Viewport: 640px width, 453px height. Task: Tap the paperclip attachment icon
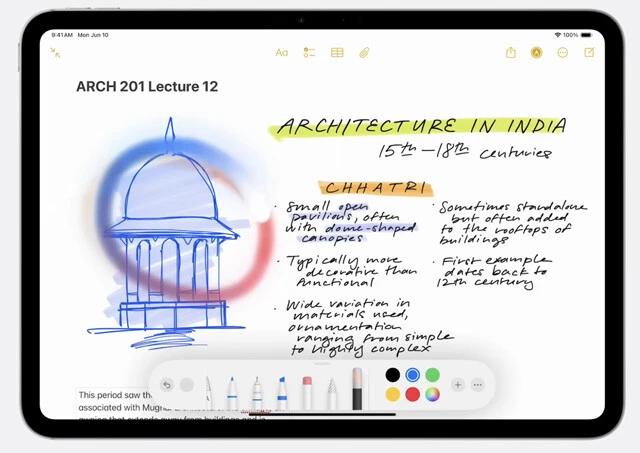pyautogui.click(x=365, y=53)
